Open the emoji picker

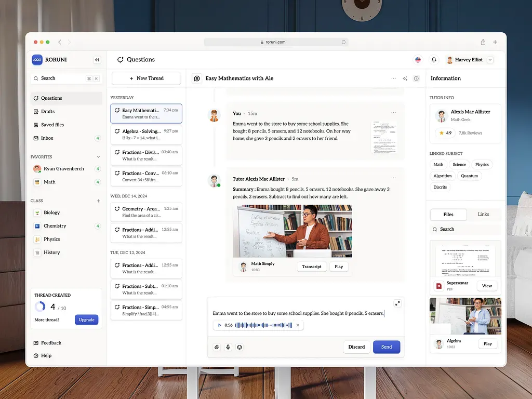[x=240, y=347]
